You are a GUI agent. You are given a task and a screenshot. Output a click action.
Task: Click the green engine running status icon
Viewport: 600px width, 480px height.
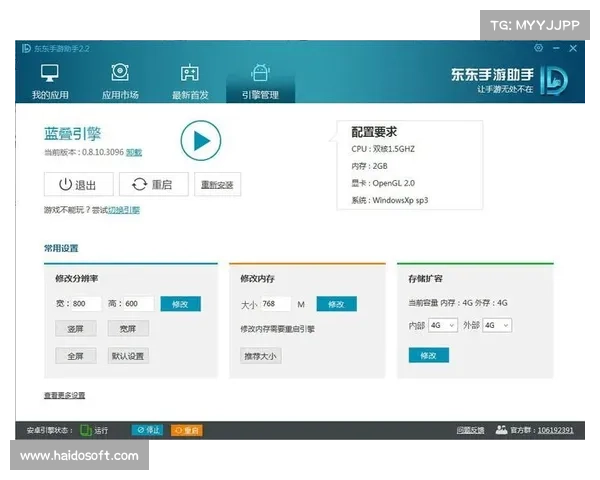86,430
